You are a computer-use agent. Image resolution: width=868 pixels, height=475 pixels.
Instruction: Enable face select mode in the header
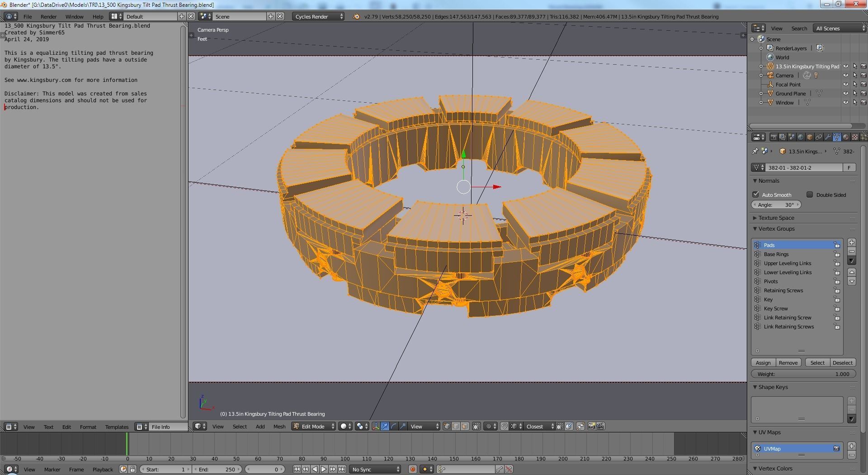(x=464, y=426)
